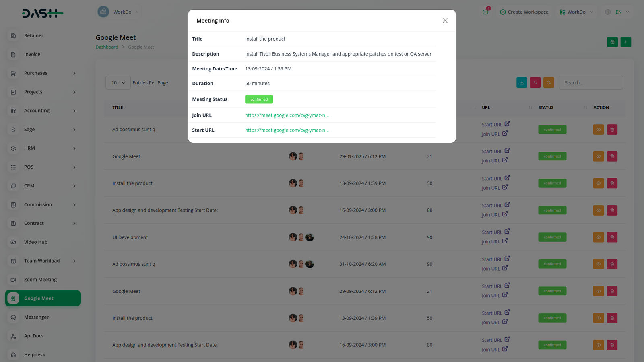Screen dimensions: 644x362
Task: View details of Google Meet 29-01-2025 row
Action: [598, 156]
